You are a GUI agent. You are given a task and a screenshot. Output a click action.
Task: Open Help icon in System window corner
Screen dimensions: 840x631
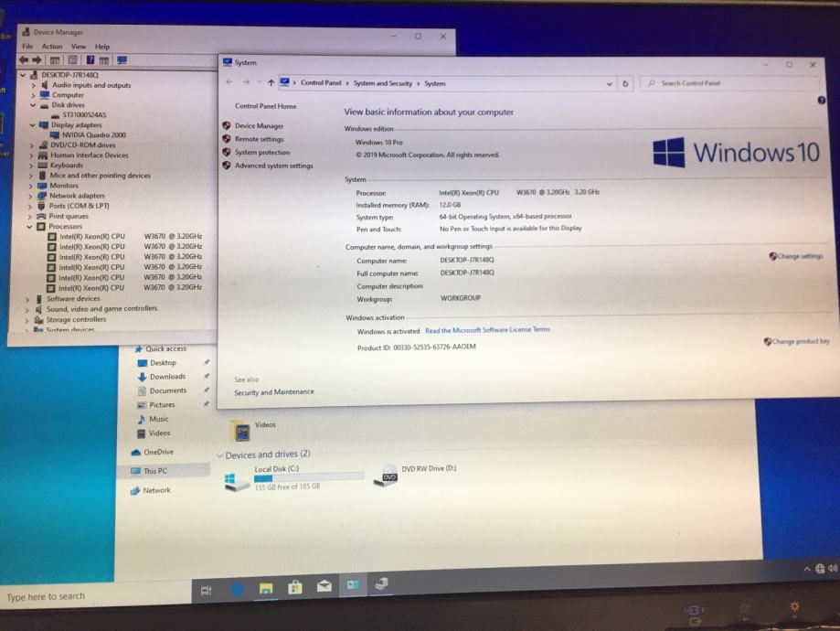[821, 101]
